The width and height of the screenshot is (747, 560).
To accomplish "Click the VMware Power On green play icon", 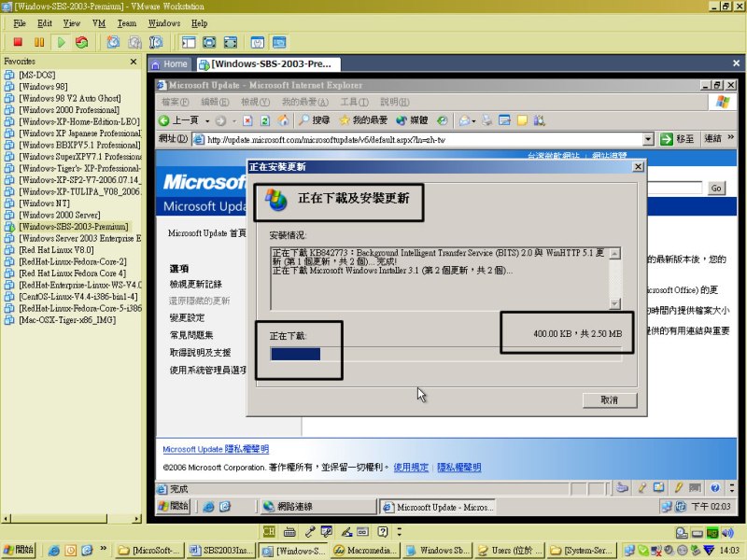I will click(61, 42).
